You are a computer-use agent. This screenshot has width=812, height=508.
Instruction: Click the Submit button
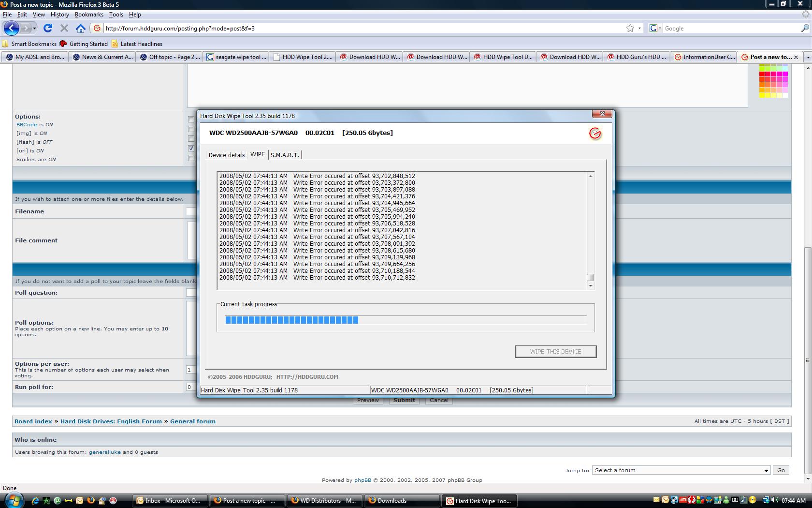point(404,401)
